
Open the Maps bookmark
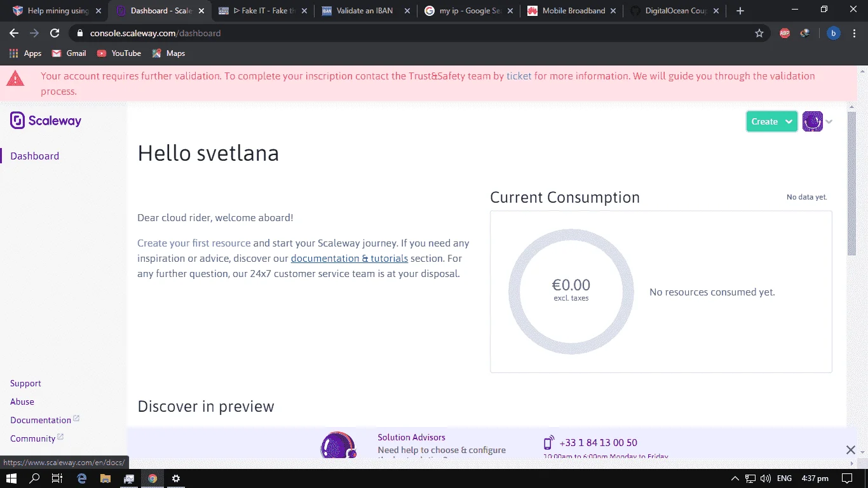168,53
